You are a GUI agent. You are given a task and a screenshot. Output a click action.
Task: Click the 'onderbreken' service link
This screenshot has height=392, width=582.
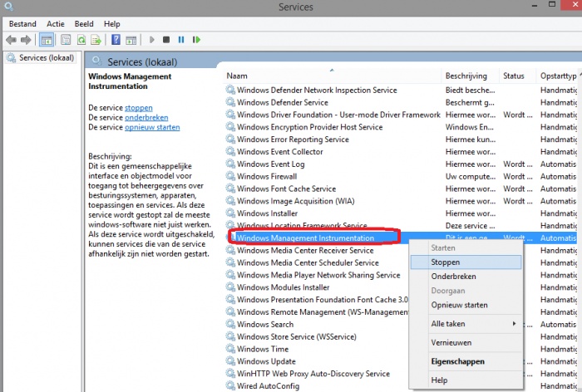point(146,118)
